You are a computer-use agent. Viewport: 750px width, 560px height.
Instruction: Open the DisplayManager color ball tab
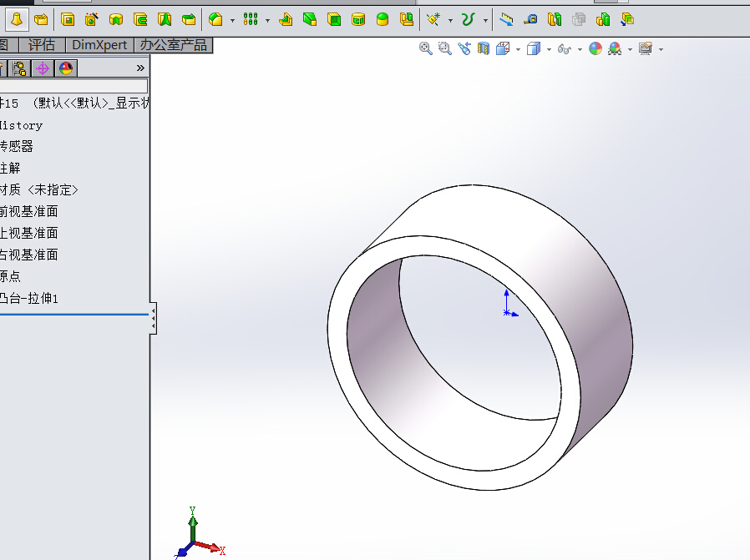point(65,68)
